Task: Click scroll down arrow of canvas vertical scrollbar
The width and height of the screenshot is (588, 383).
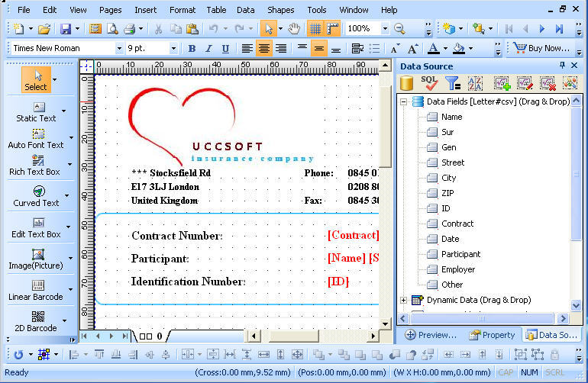Action: click(385, 323)
